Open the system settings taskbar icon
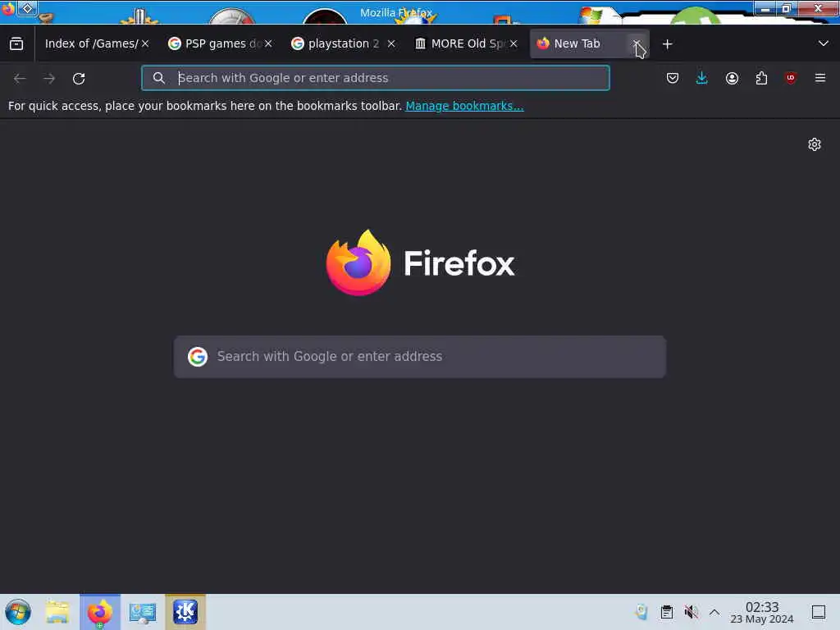This screenshot has height=630, width=840. [143, 612]
